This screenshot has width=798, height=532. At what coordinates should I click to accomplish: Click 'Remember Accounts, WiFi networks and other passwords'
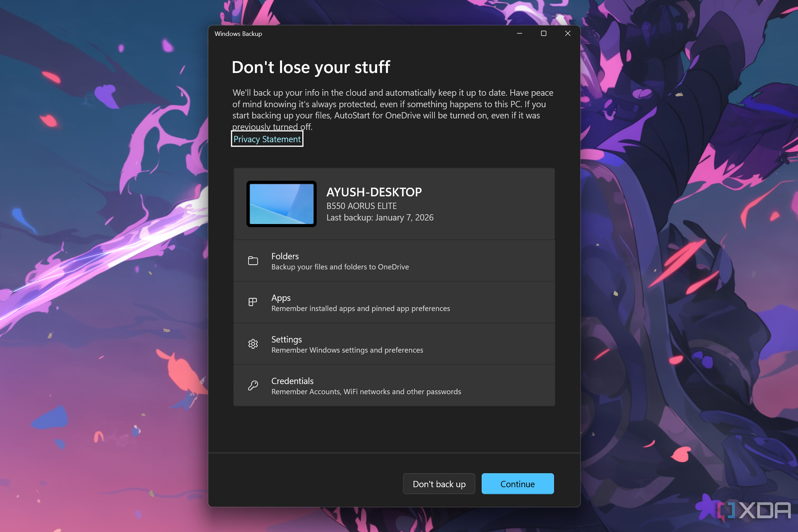tap(366, 392)
